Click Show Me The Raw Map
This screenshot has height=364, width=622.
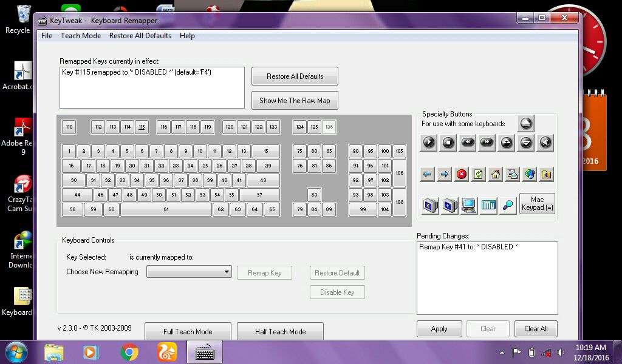pos(295,101)
